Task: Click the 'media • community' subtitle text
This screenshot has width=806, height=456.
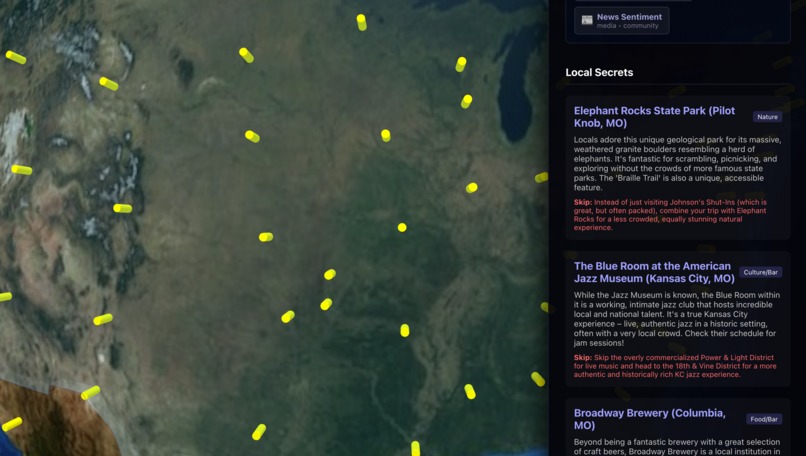Action: tap(627, 26)
